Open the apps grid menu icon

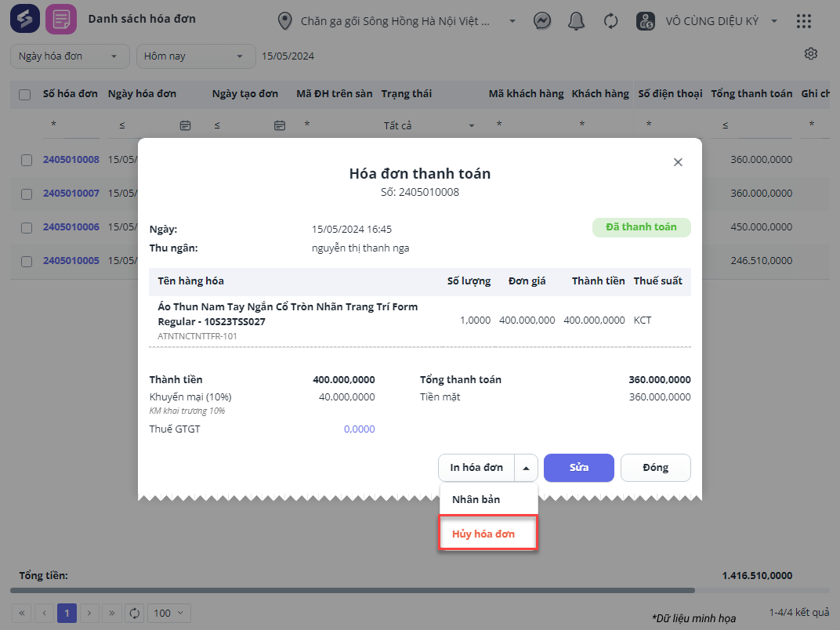[804, 21]
